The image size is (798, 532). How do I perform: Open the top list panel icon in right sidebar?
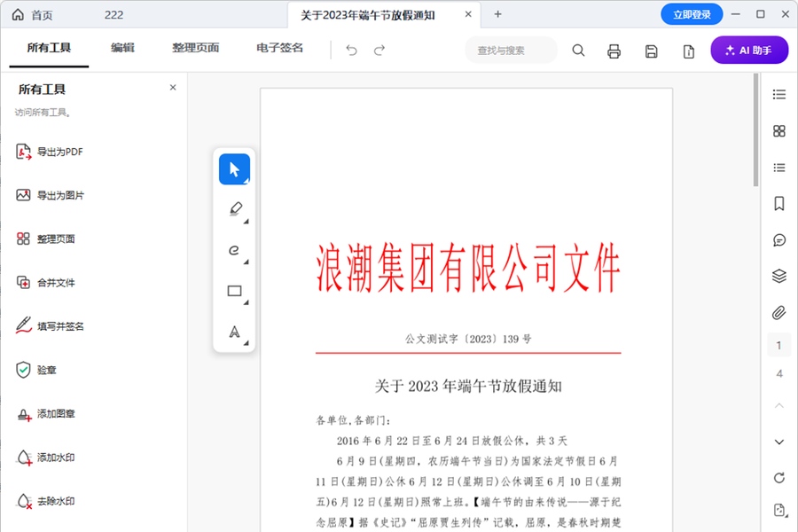click(x=779, y=94)
